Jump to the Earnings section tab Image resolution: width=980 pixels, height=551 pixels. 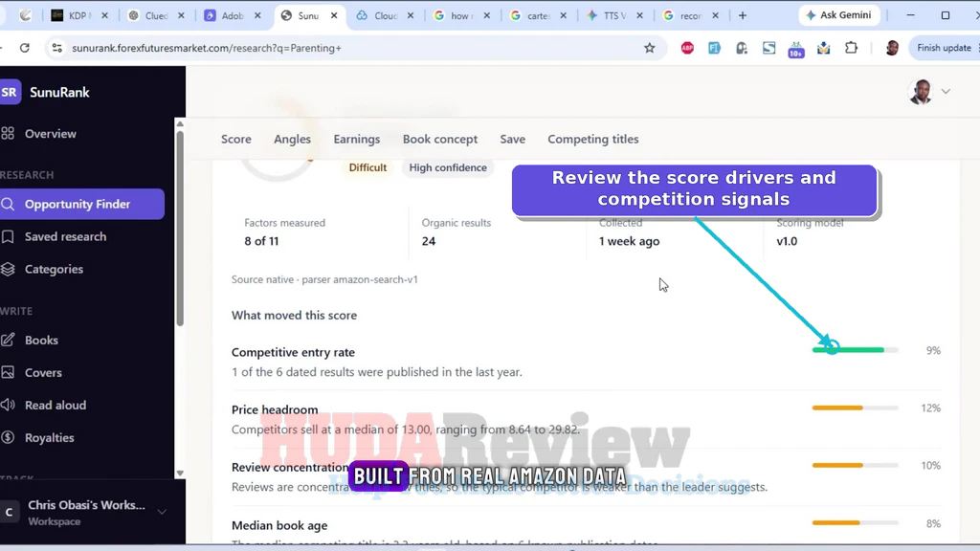pyautogui.click(x=356, y=140)
